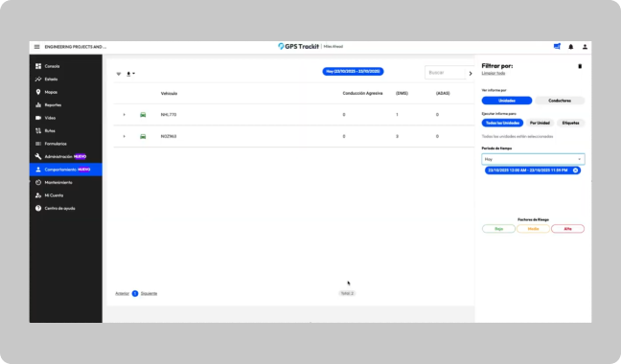Open Consola in sidebar

(52, 66)
